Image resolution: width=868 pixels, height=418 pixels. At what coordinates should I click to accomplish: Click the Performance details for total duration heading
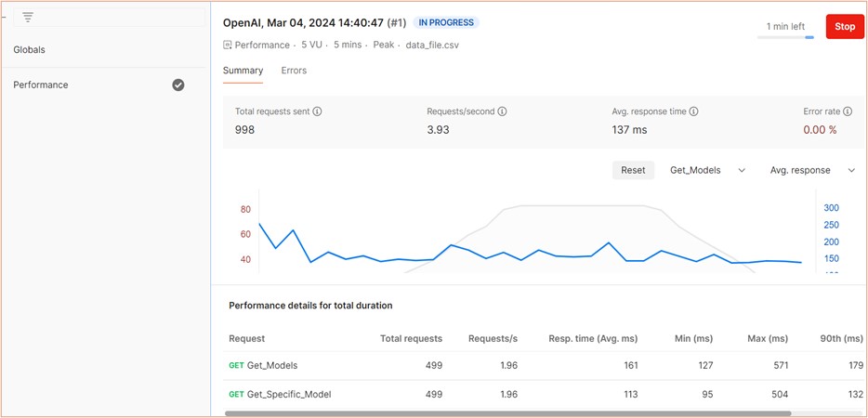tap(310, 305)
